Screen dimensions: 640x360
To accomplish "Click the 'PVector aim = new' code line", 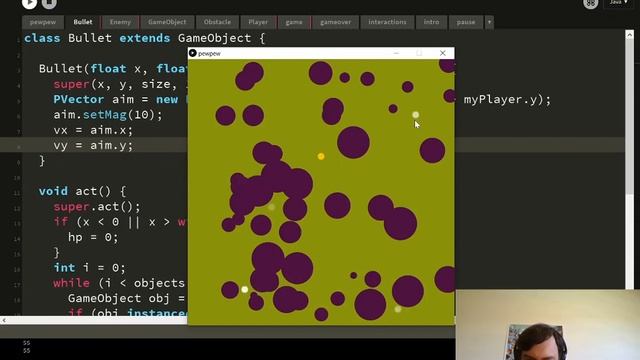I will click(116, 100).
